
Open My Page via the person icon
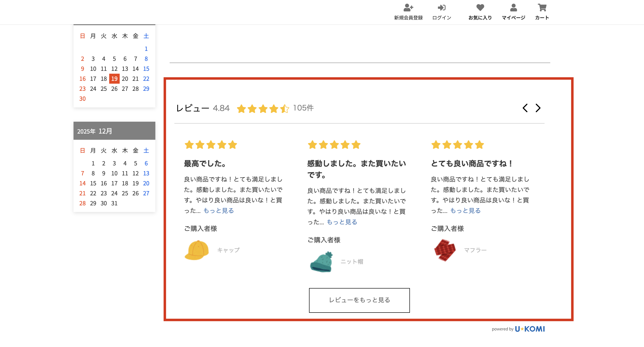click(513, 8)
